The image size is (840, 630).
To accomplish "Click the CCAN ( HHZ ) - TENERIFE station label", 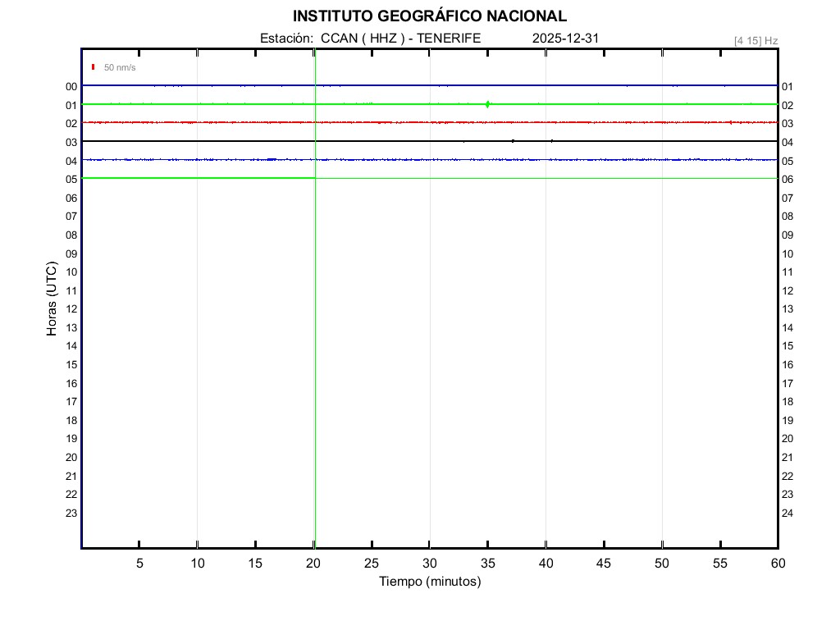I will tap(400, 38).
